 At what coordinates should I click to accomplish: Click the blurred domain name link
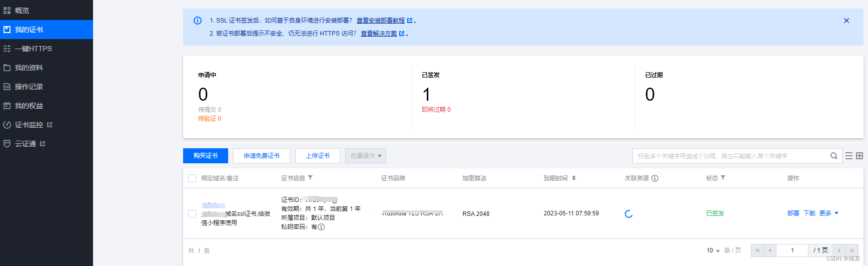click(x=213, y=205)
